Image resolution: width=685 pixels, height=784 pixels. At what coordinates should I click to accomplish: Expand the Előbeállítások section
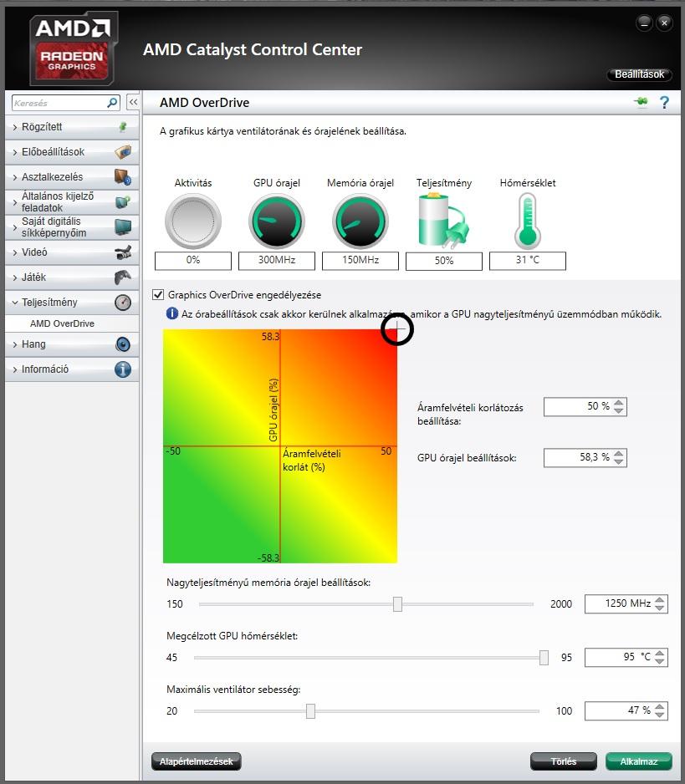coord(15,152)
